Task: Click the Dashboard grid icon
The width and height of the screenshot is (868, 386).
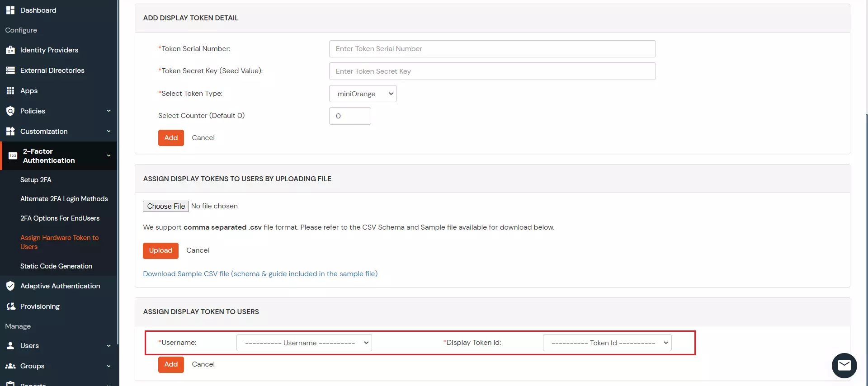Action: coord(10,10)
